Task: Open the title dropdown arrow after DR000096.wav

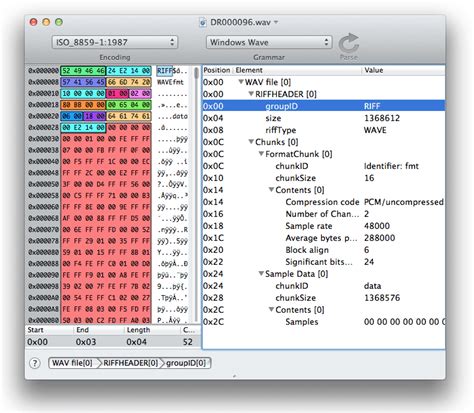Action: (276, 22)
